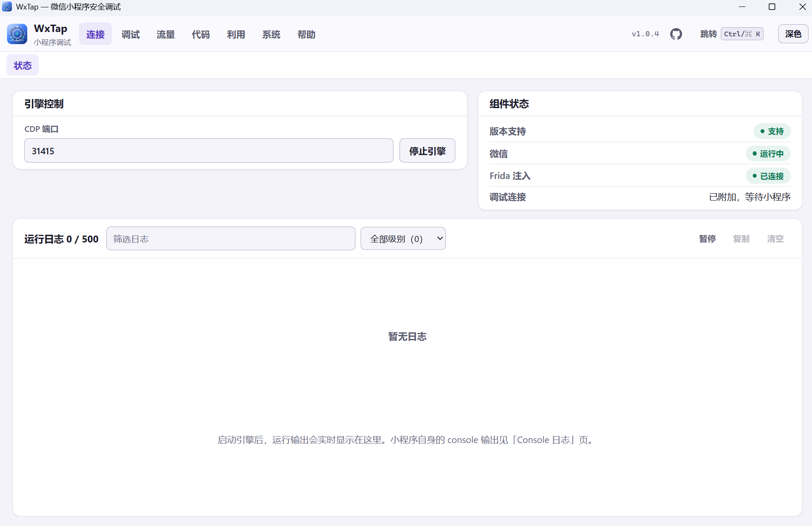Open the 调试 menu tab
Image resolution: width=812 pixels, height=526 pixels.
pos(131,34)
